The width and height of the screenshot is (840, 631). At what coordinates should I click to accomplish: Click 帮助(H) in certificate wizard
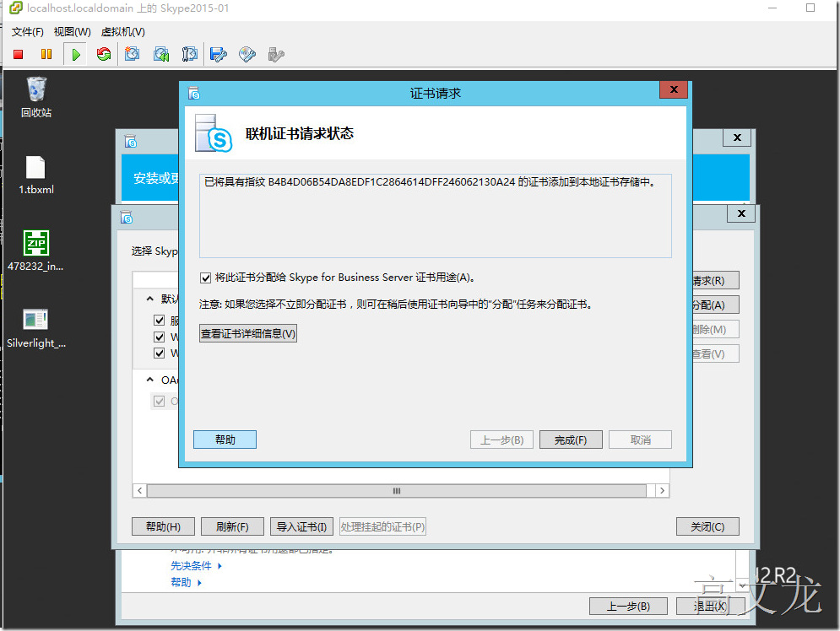[164, 526]
